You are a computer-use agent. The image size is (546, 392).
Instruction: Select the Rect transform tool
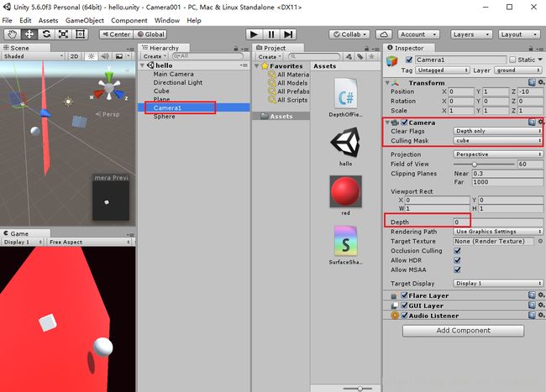(x=81, y=34)
